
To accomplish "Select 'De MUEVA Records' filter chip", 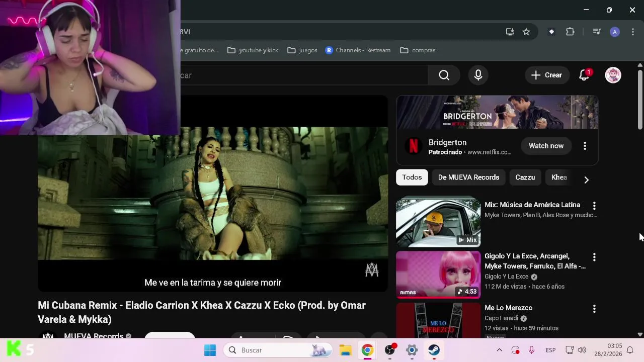I will pos(468,177).
